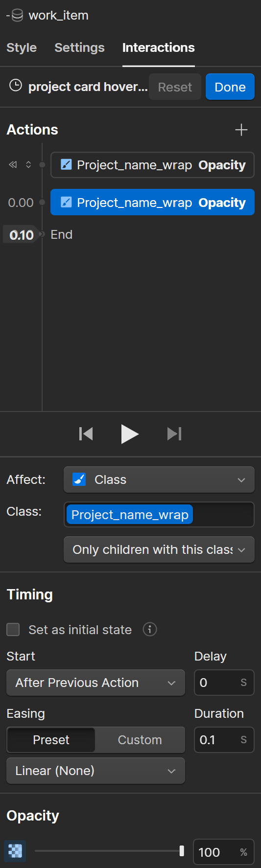Screen dimensions: 261x868
Task: Click the opacity checkerboard icon
Action: tap(15, 852)
